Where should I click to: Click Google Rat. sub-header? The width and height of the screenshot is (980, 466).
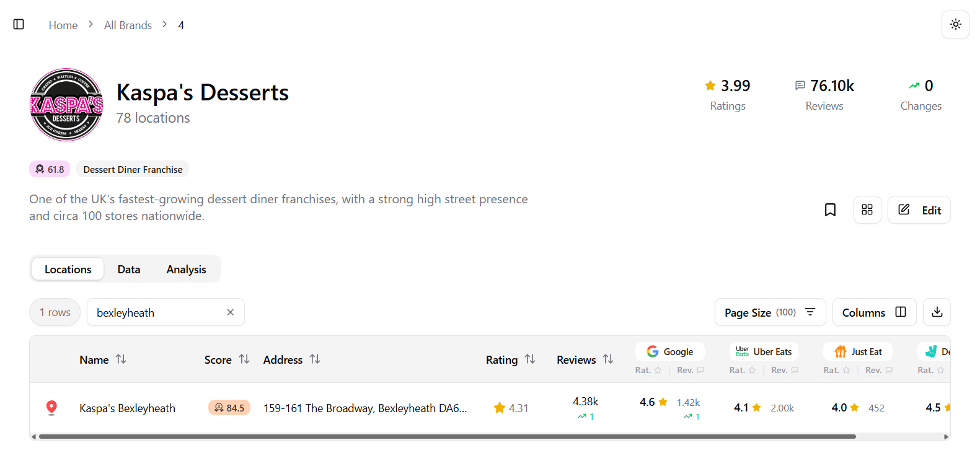[x=648, y=370]
